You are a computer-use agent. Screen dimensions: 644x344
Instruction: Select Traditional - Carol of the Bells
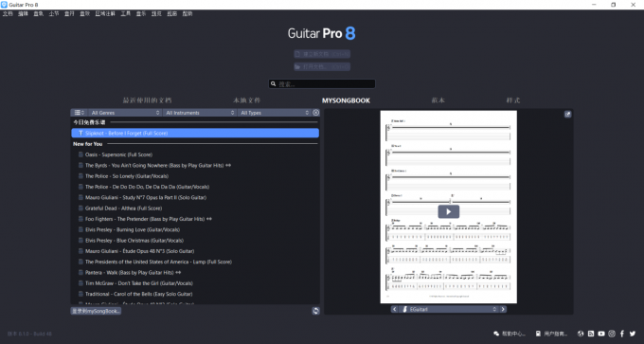[x=195, y=294]
